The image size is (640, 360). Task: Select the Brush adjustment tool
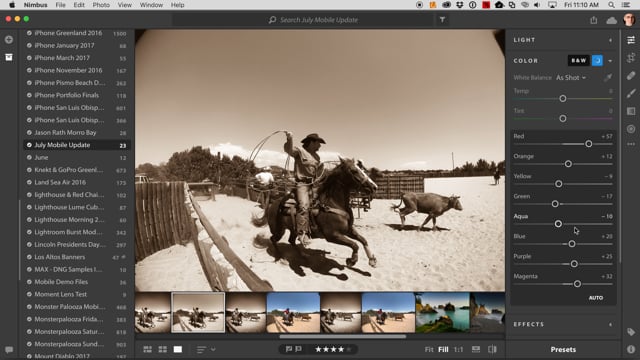pos(631,93)
